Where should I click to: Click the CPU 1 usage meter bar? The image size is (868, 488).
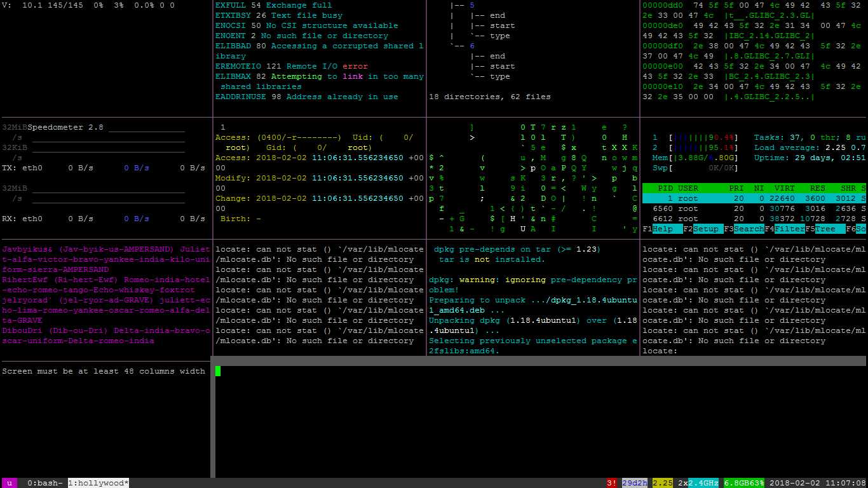point(696,137)
